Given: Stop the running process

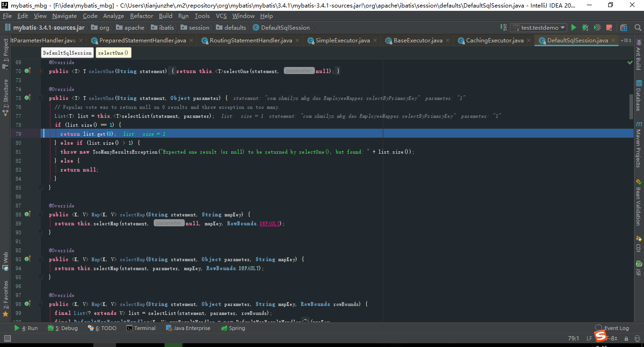Looking at the screenshot, I should (608, 27).
